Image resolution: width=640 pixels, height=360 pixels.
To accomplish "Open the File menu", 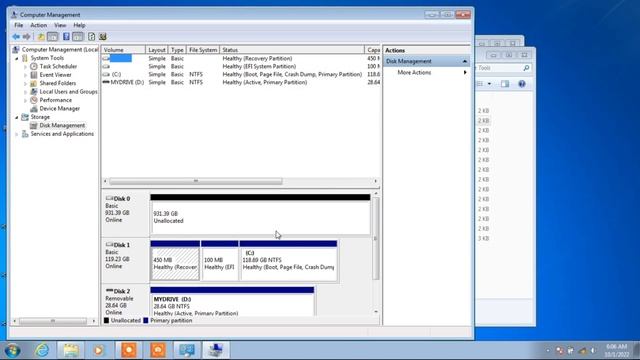I will coord(19,25).
